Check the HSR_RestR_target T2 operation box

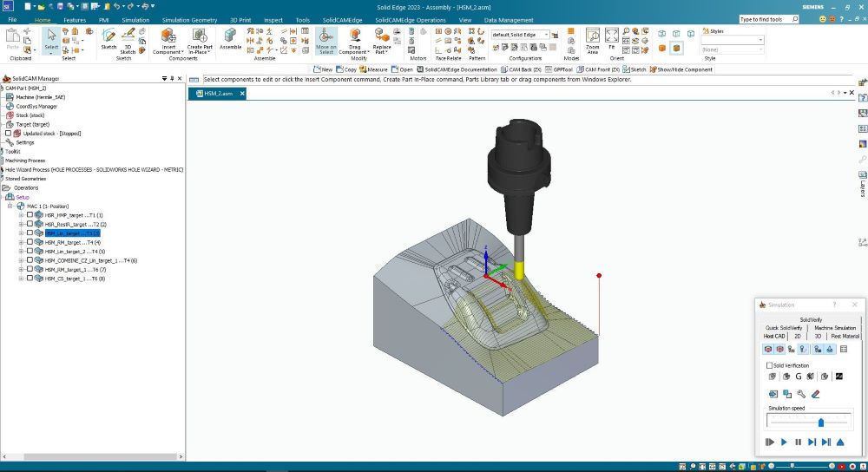click(x=30, y=224)
